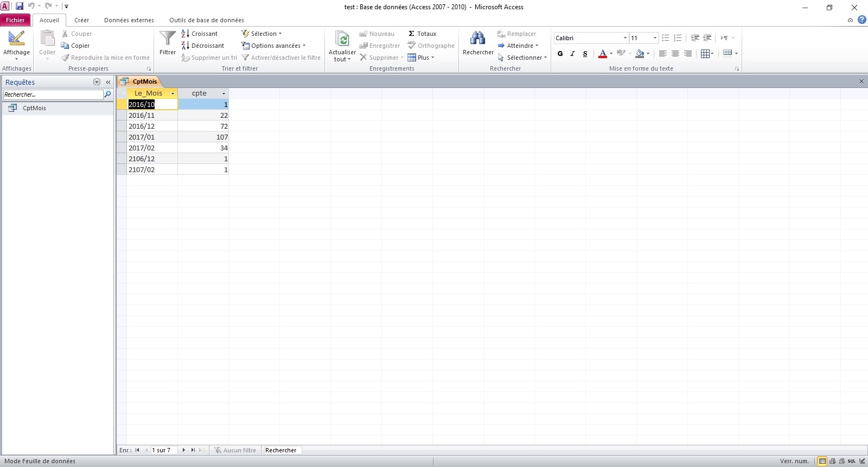
Task: Open cpte column filter arrow
Action: point(224,93)
